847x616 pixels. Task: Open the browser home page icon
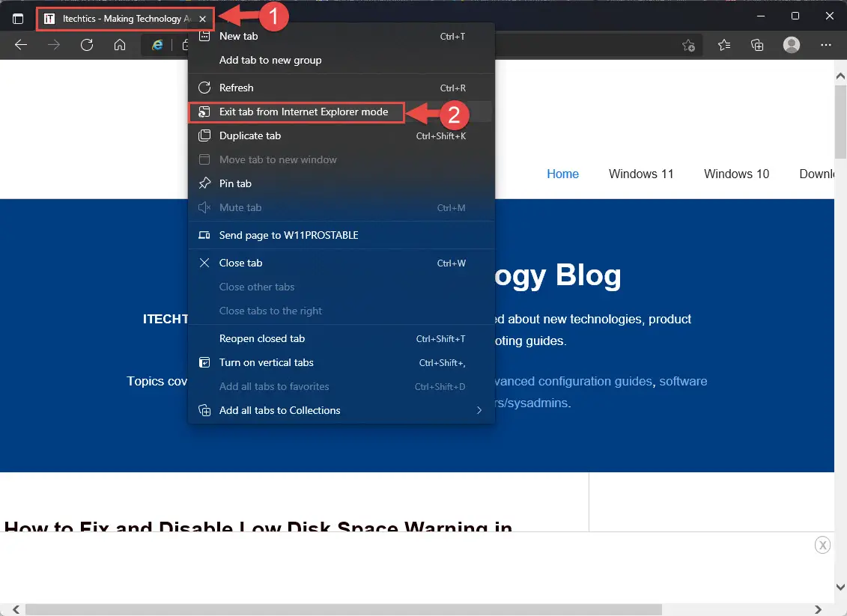pyautogui.click(x=120, y=45)
